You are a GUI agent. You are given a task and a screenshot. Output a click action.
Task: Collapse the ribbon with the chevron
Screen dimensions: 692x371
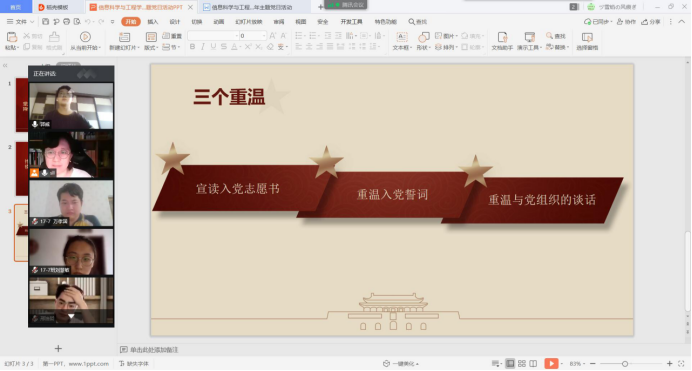[x=681, y=21]
